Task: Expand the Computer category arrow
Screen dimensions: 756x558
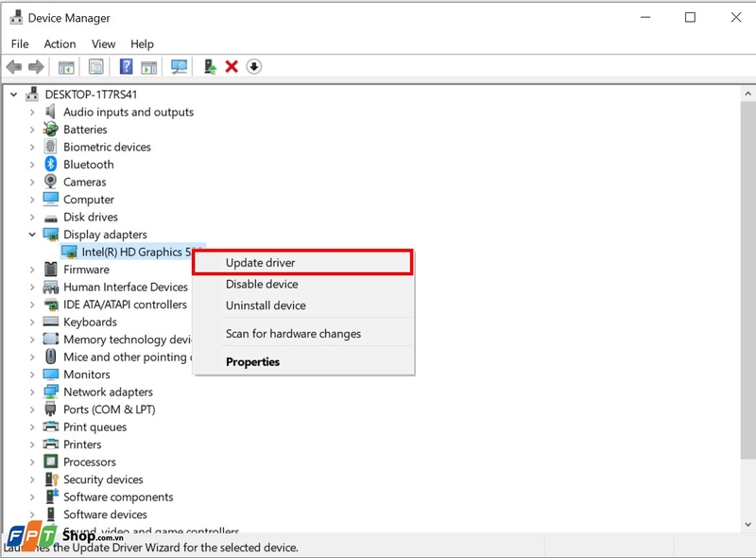Action: (x=32, y=200)
